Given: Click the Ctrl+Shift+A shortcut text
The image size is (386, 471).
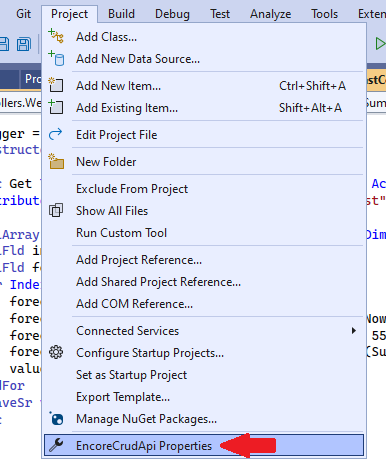Looking at the screenshot, I should [312, 86].
